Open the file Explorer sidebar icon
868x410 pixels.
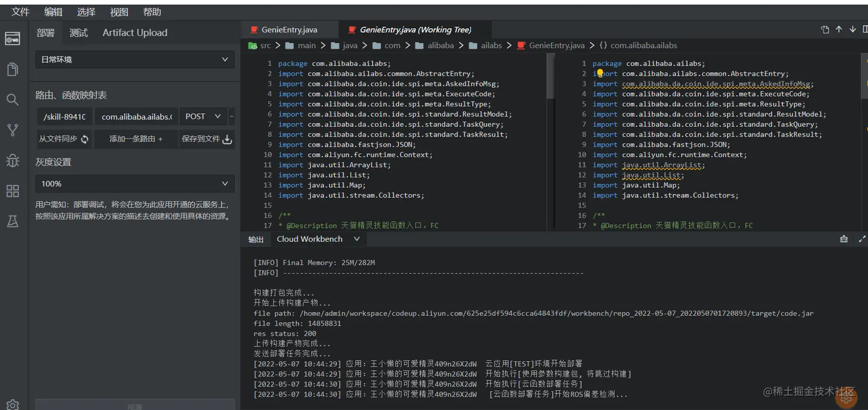click(x=12, y=69)
